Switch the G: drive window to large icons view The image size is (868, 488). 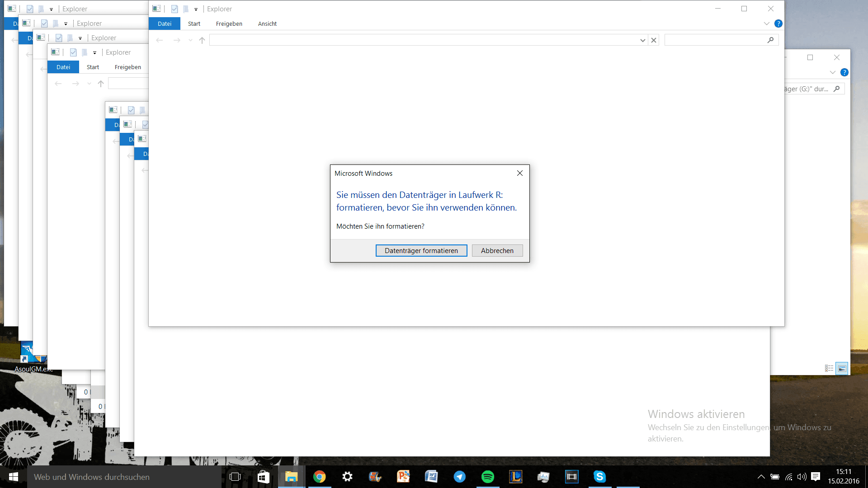point(842,368)
